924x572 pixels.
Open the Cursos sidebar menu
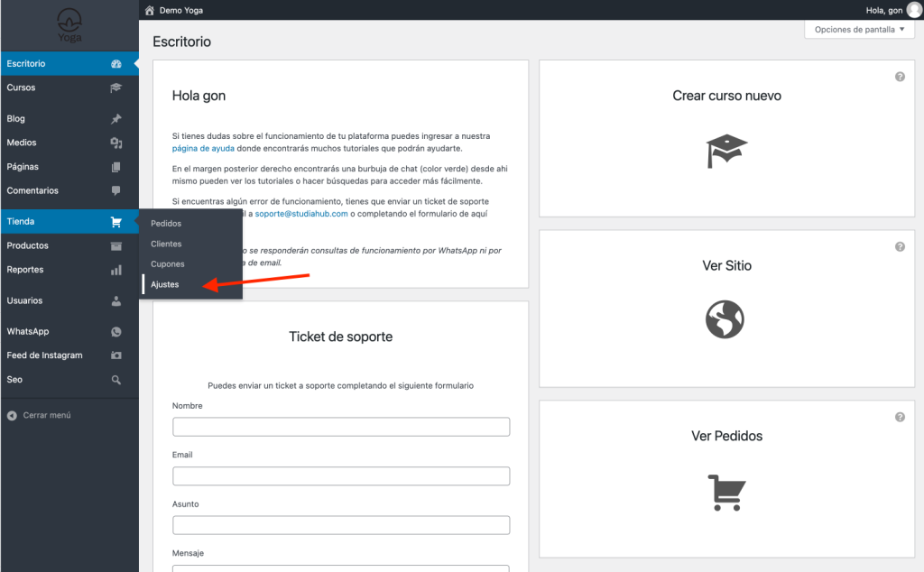22,88
